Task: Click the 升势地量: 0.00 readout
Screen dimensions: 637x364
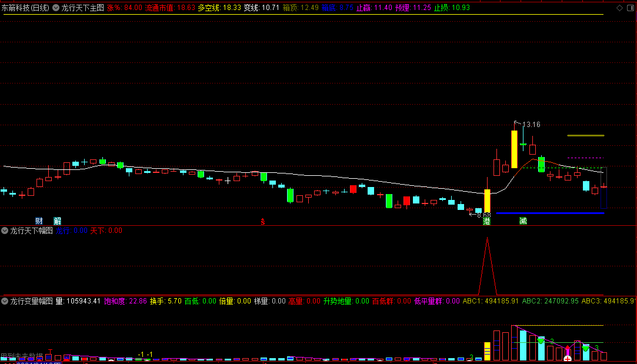Action: (x=346, y=301)
